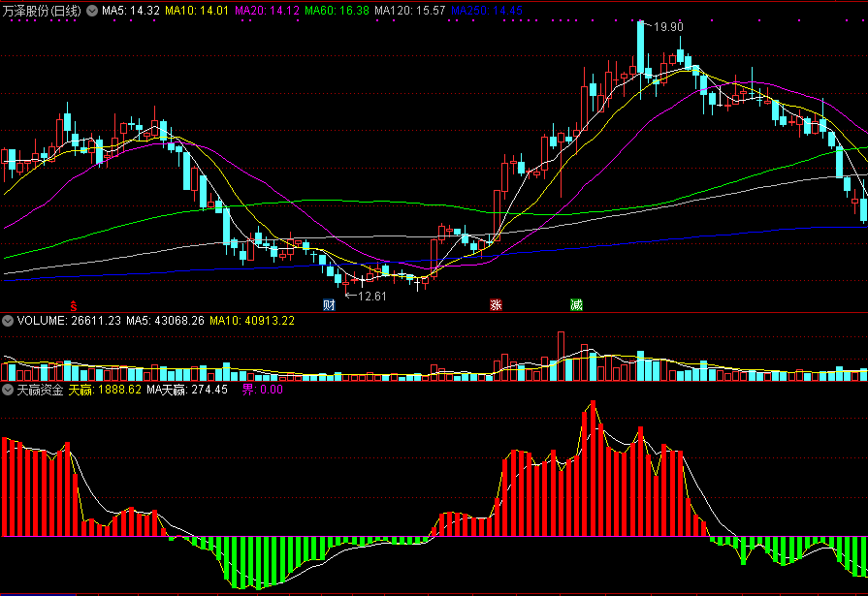Select the 天赢: 1888.62 value
868x596 pixels.
[105, 390]
